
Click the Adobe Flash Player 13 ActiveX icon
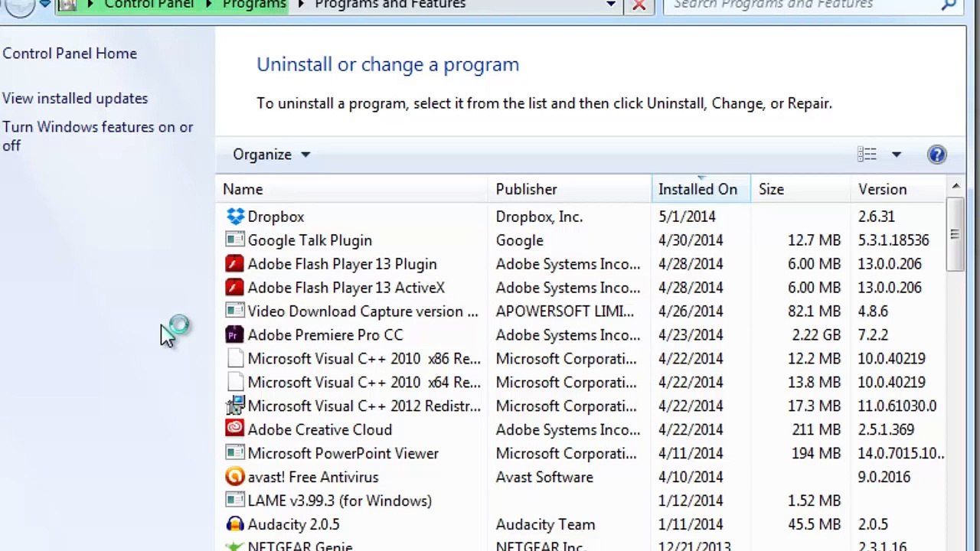pyautogui.click(x=235, y=288)
